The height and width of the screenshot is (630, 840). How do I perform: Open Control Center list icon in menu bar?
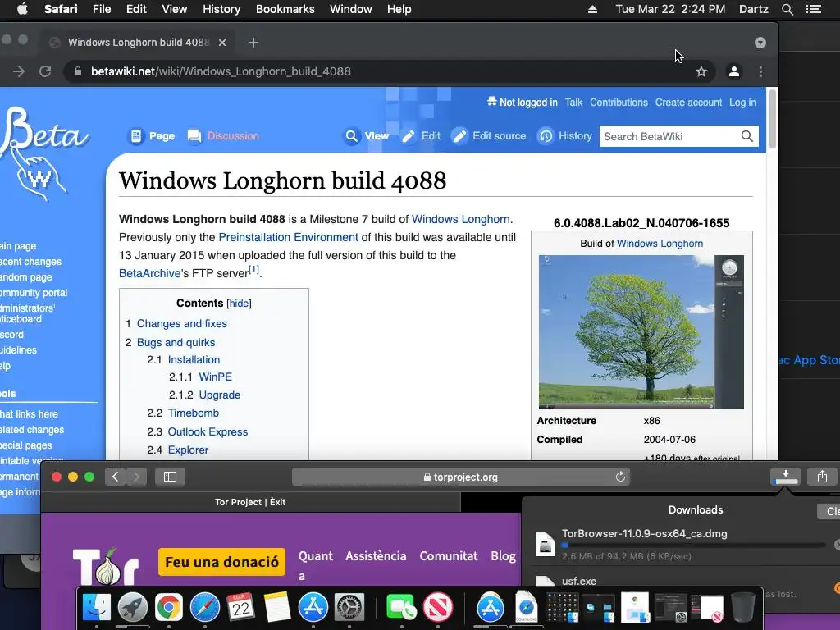(x=814, y=9)
